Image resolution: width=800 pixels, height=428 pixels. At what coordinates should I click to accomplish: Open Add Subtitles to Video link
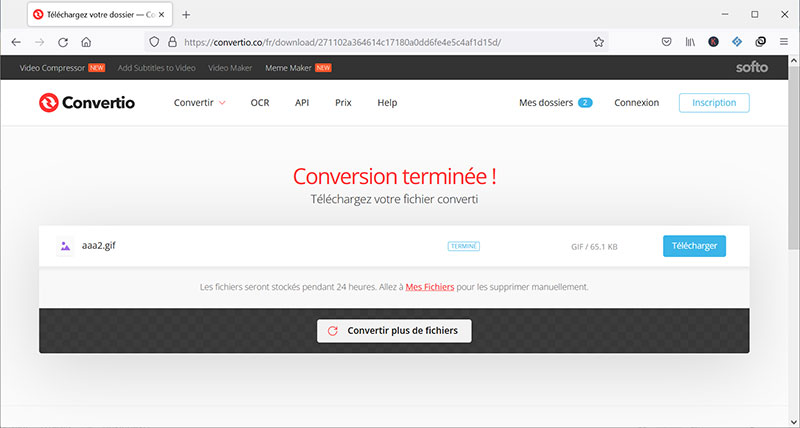pos(157,67)
